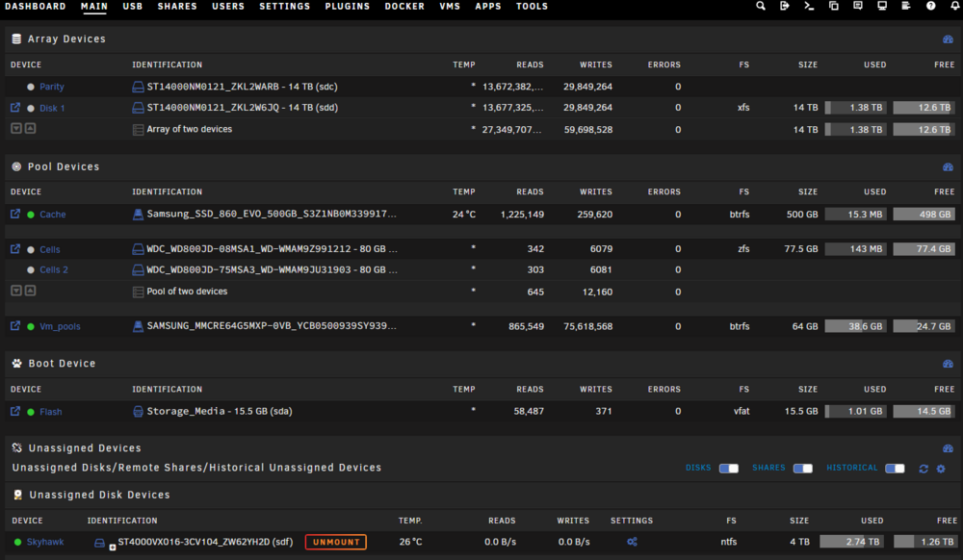The width and height of the screenshot is (963, 560).
Task: Click Flash free bar showing 14.5 GB
Action: pos(924,412)
